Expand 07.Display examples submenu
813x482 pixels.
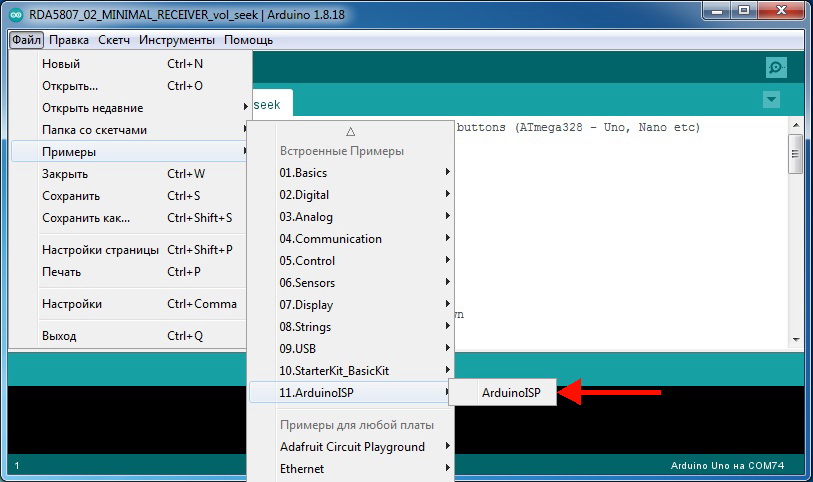(352, 305)
